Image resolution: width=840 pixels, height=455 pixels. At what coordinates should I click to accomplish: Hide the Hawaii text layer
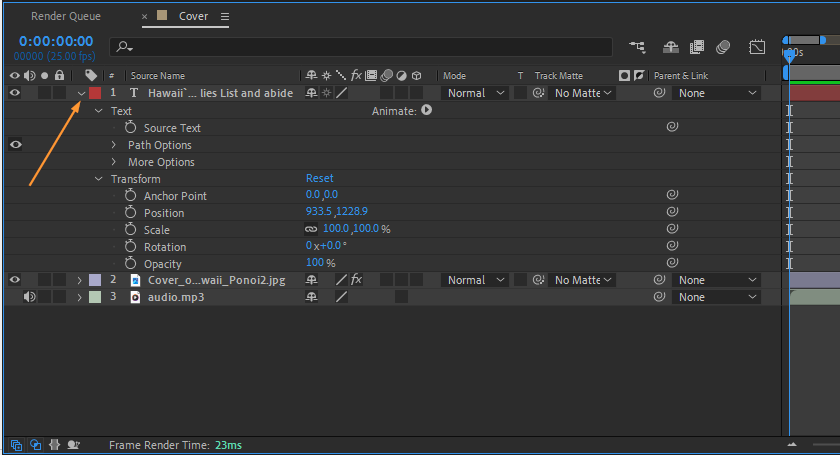point(15,93)
